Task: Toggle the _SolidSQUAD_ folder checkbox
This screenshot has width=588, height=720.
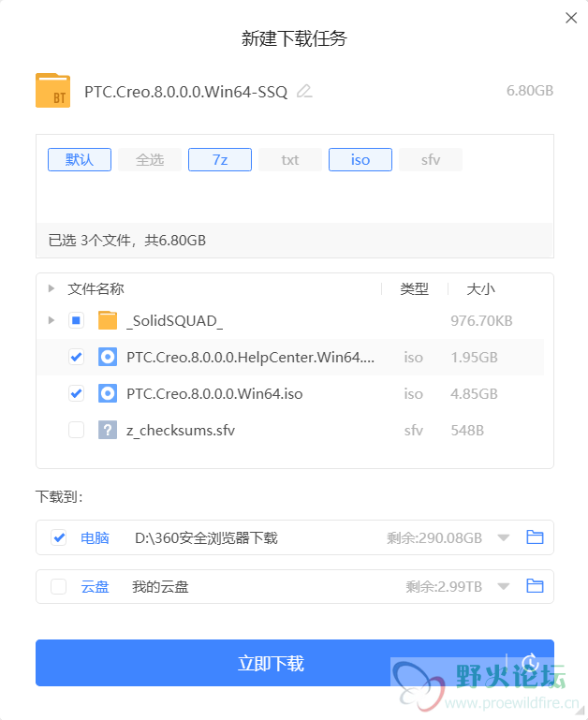Action: 76,320
